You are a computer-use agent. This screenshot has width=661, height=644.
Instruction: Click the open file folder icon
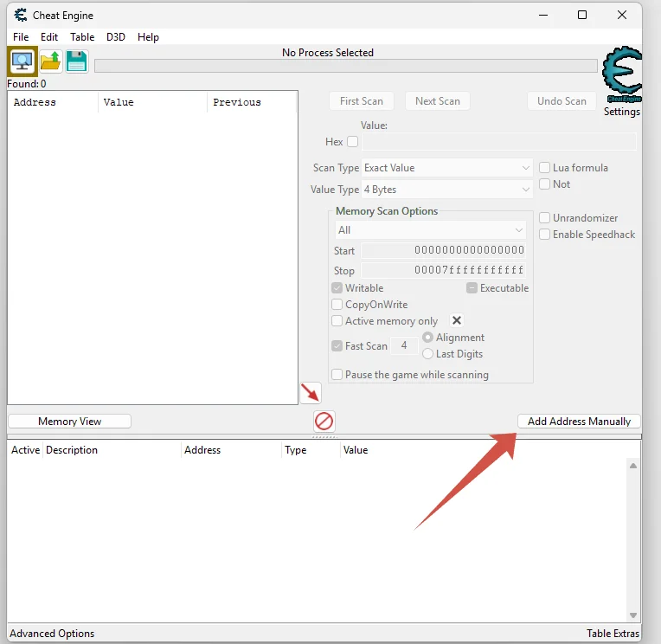tap(50, 61)
